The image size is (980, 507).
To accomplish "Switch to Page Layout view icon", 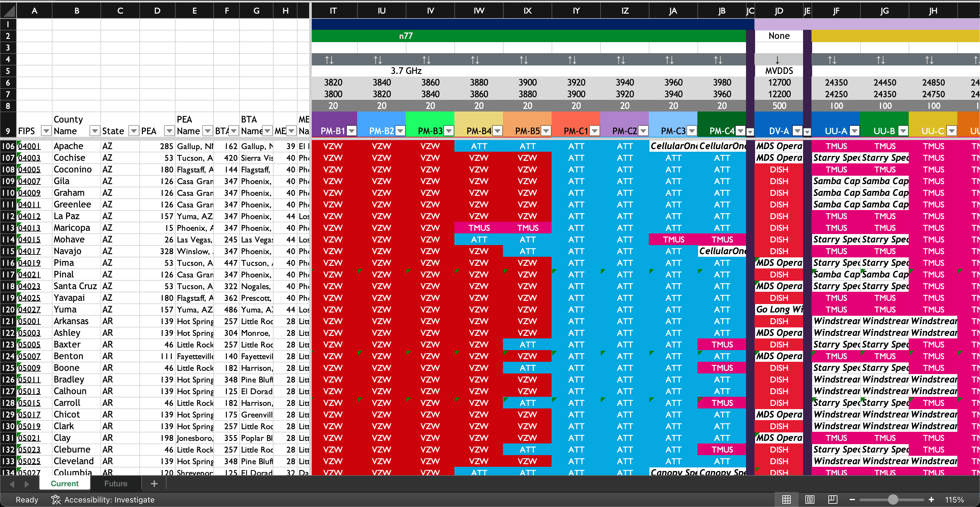I will click(x=810, y=500).
